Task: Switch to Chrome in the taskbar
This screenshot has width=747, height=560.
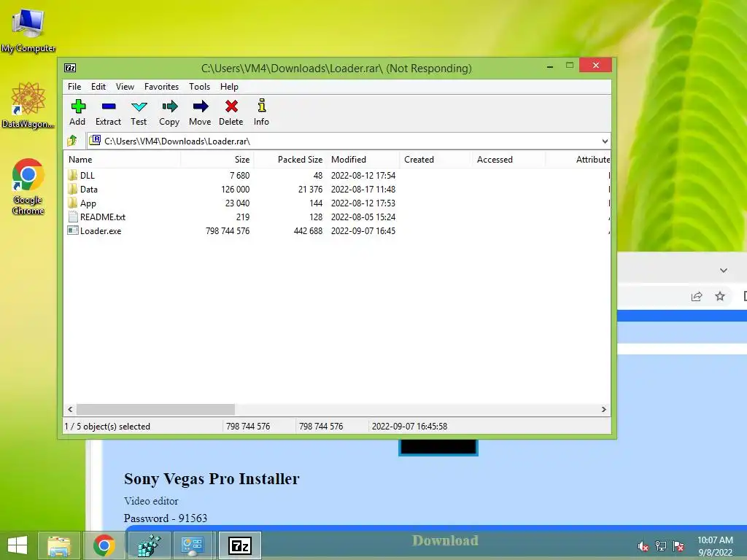Action: (104, 545)
